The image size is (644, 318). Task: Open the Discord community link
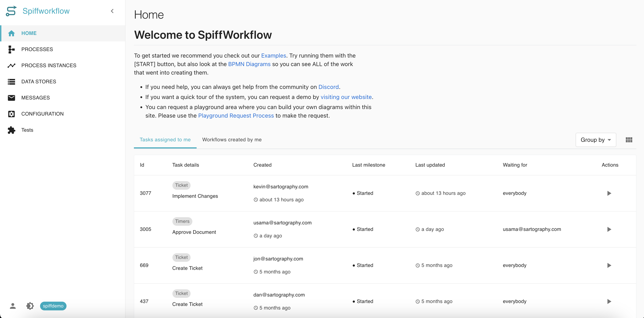coord(328,87)
